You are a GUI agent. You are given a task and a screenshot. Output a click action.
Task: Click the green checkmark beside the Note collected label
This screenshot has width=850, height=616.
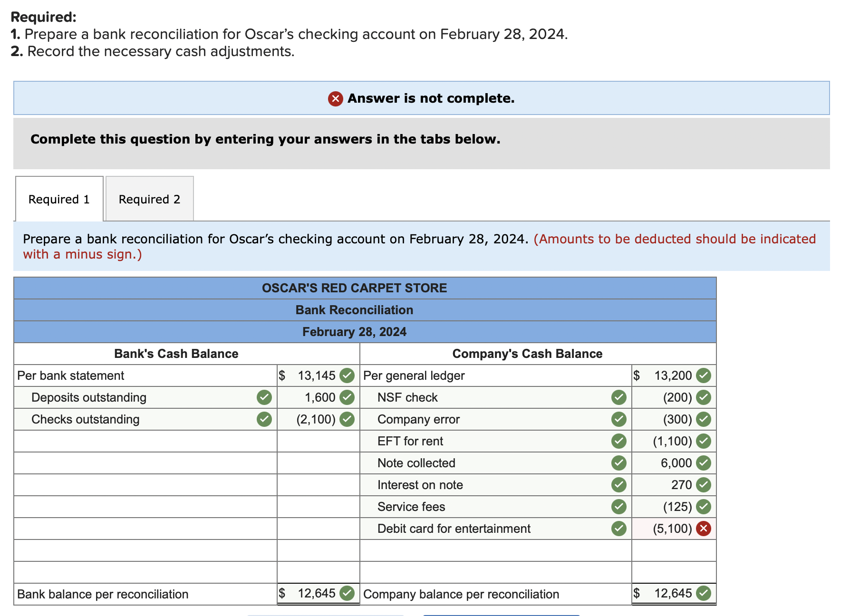point(619,463)
